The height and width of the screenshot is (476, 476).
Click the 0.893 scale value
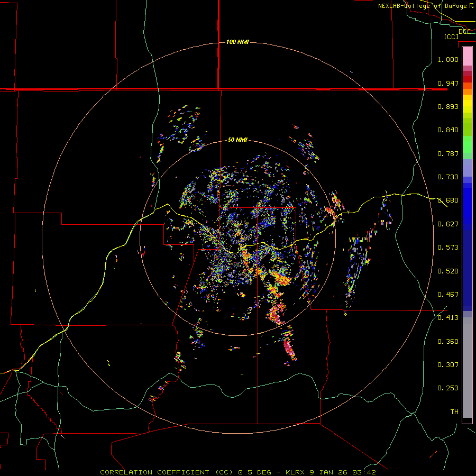448,106
